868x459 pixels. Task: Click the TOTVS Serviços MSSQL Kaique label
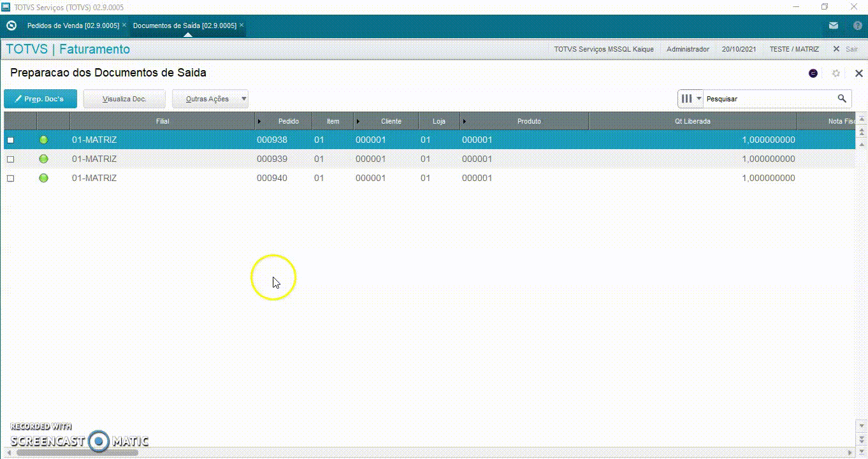pyautogui.click(x=604, y=49)
